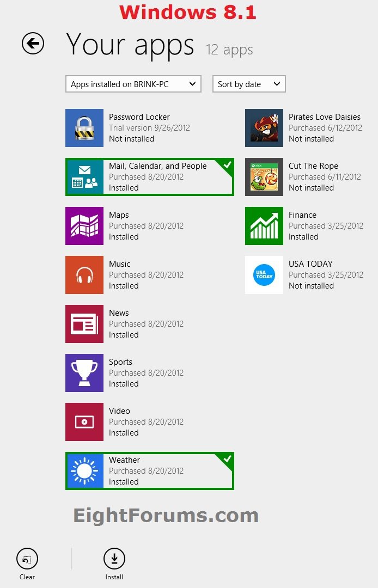Click the Finance chart icon
Viewport: 378px width, 588px height.
coord(264,226)
